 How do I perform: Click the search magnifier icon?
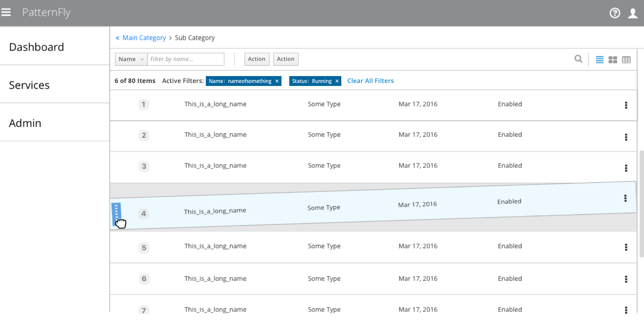(578, 59)
